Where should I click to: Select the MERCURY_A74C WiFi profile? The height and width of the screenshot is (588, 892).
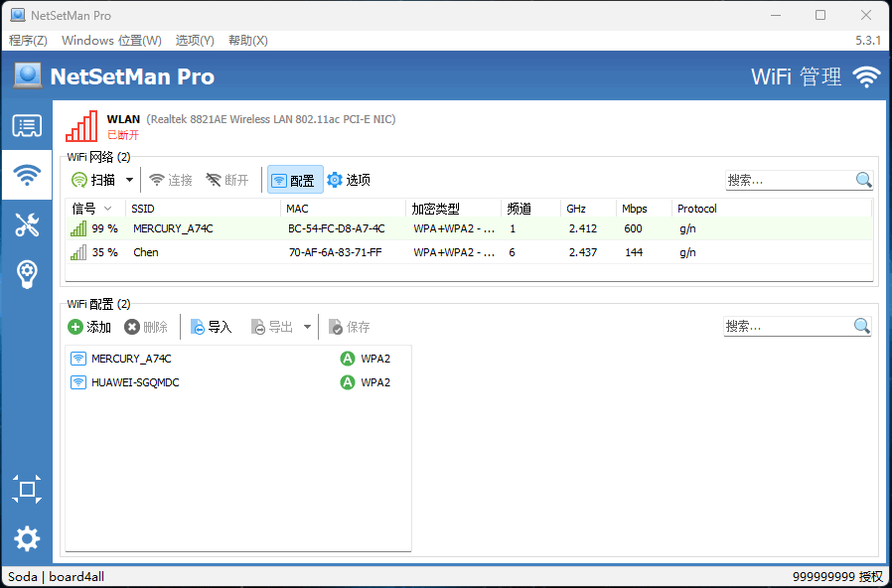[238, 359]
